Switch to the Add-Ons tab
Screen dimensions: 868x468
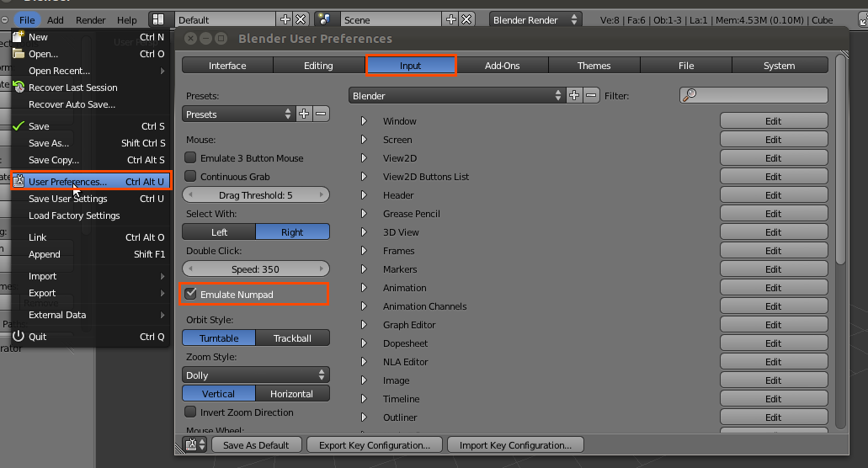[x=502, y=66]
